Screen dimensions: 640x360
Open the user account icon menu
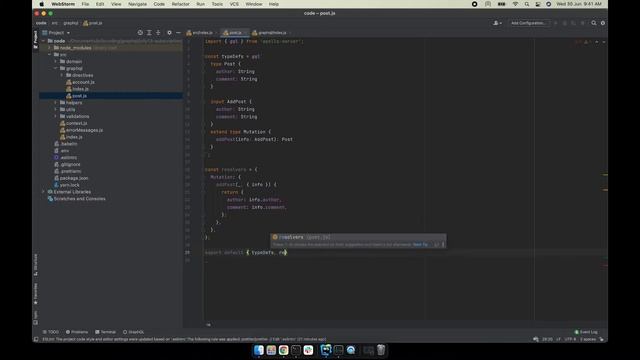497,23
